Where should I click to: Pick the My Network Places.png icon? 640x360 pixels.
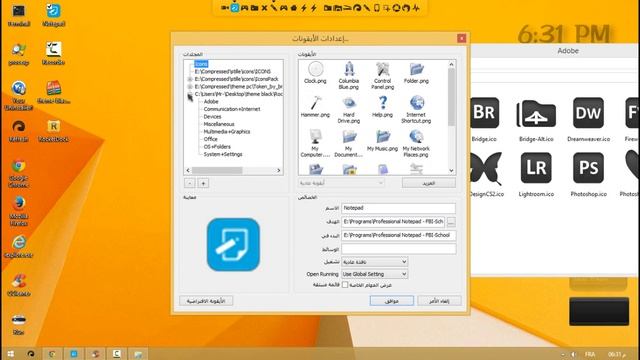click(416, 143)
